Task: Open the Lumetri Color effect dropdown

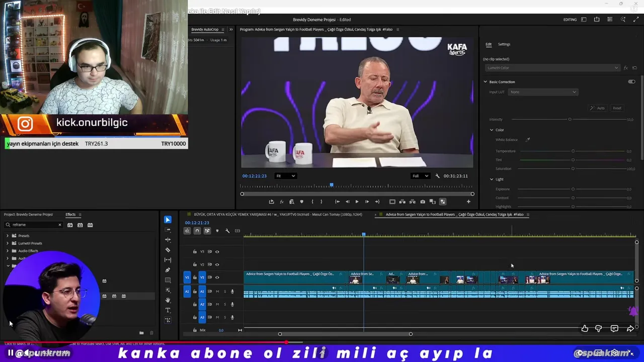Action: tap(552, 68)
